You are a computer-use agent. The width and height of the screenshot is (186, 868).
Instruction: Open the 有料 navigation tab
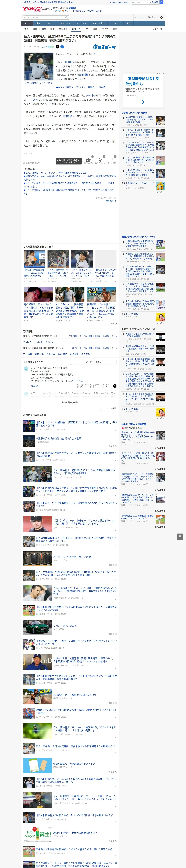pos(128,24)
